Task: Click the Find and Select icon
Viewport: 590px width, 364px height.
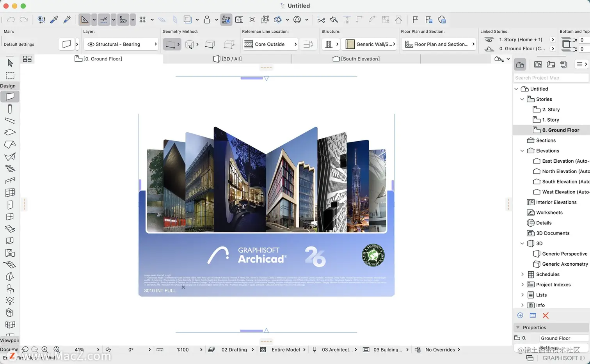Action: coord(41,20)
